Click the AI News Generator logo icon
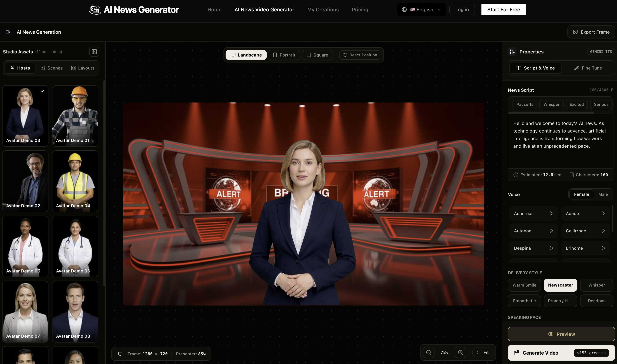The image size is (617, 364). click(95, 10)
